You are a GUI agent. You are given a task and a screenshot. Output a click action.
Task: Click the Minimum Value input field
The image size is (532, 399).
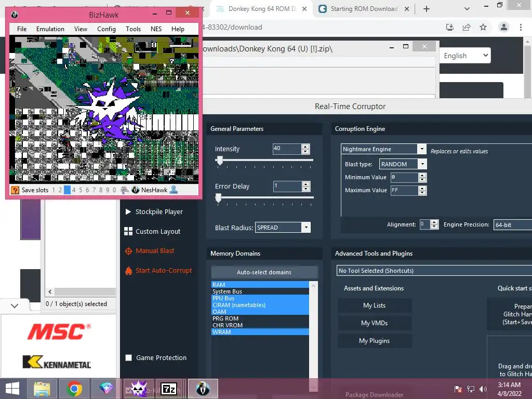(x=404, y=178)
